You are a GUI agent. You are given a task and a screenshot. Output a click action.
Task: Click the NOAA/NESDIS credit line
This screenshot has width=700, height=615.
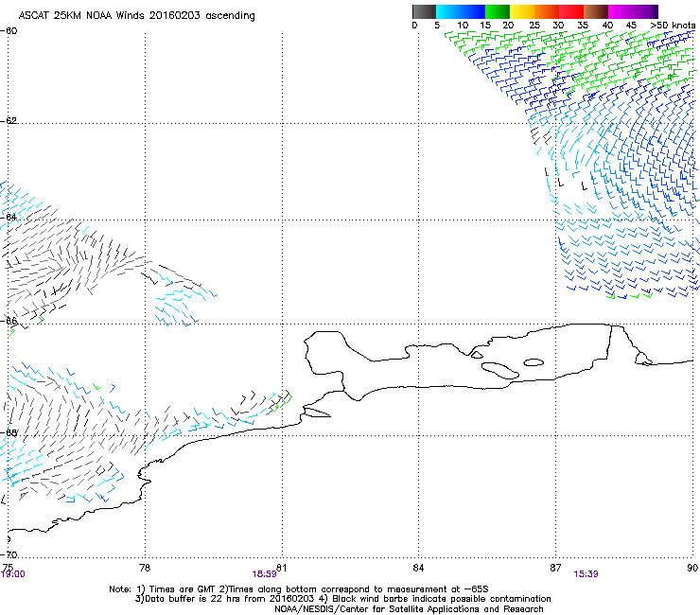pyautogui.click(x=409, y=609)
